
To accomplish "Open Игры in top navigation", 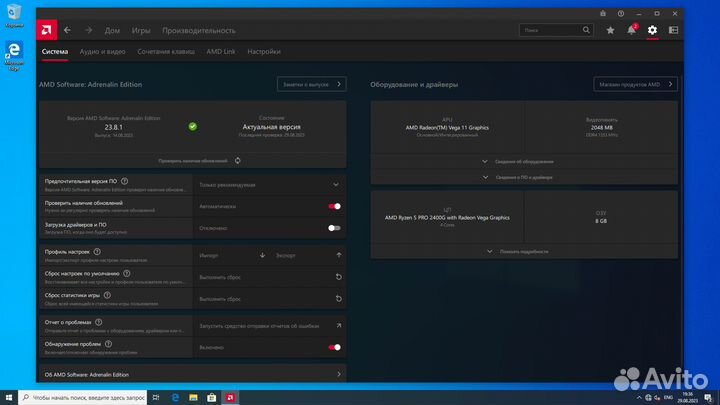I will click(141, 30).
